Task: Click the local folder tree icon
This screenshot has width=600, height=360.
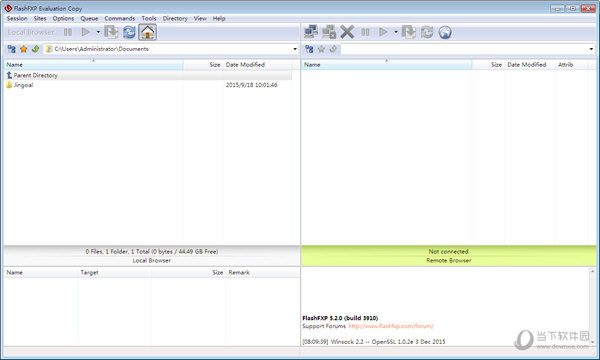Action: click(11, 49)
